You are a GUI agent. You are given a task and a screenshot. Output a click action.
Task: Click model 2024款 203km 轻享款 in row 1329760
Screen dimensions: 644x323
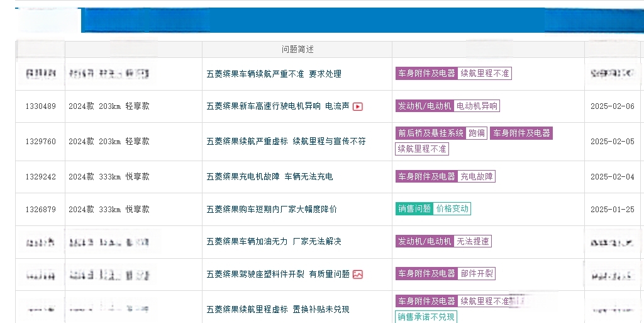point(109,142)
